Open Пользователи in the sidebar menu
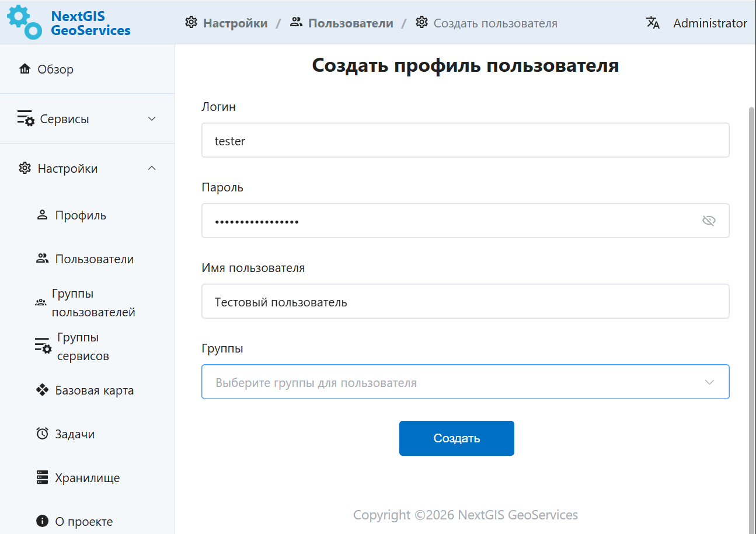 pyautogui.click(x=94, y=259)
